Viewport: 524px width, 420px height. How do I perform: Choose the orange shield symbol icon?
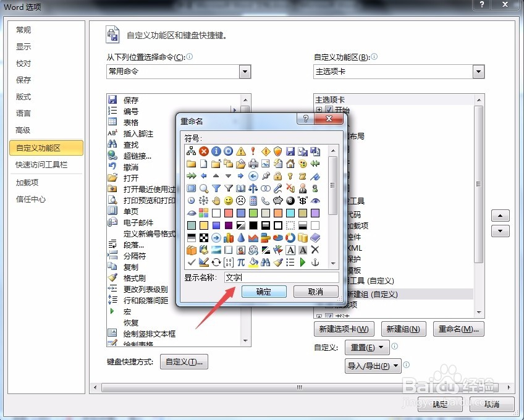pos(278,151)
